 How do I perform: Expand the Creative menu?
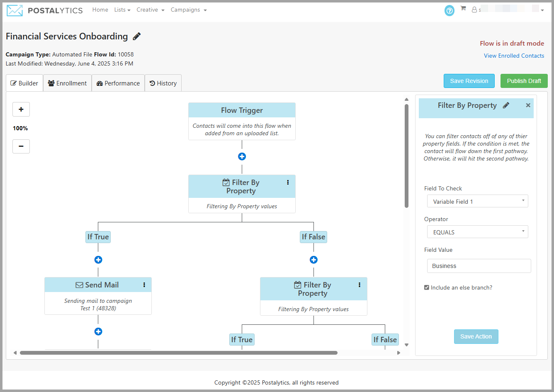click(151, 10)
